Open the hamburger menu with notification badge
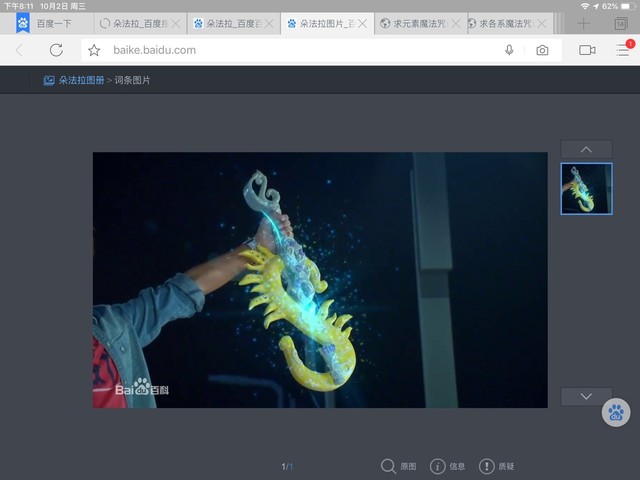640x480 pixels. pos(623,49)
